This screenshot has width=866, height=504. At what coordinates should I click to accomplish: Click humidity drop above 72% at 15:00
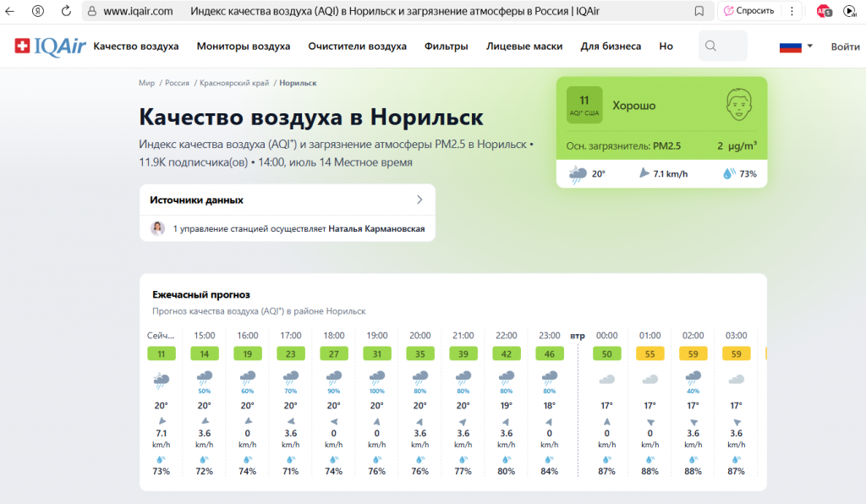point(205,459)
